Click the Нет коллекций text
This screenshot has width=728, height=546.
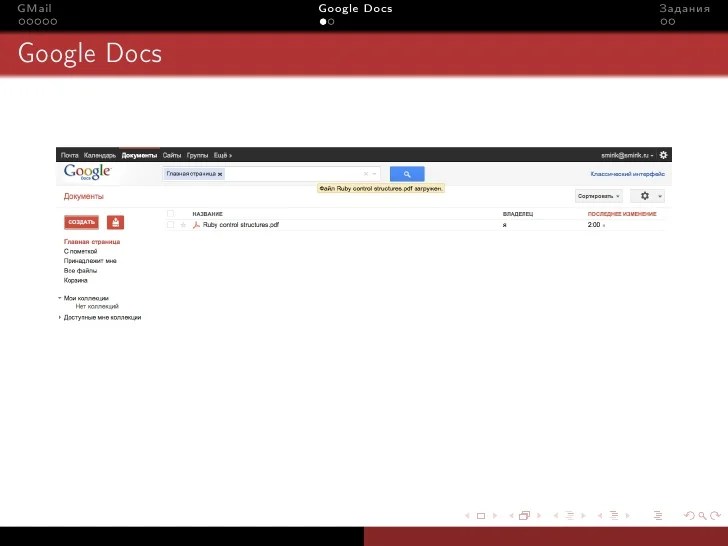click(x=97, y=306)
